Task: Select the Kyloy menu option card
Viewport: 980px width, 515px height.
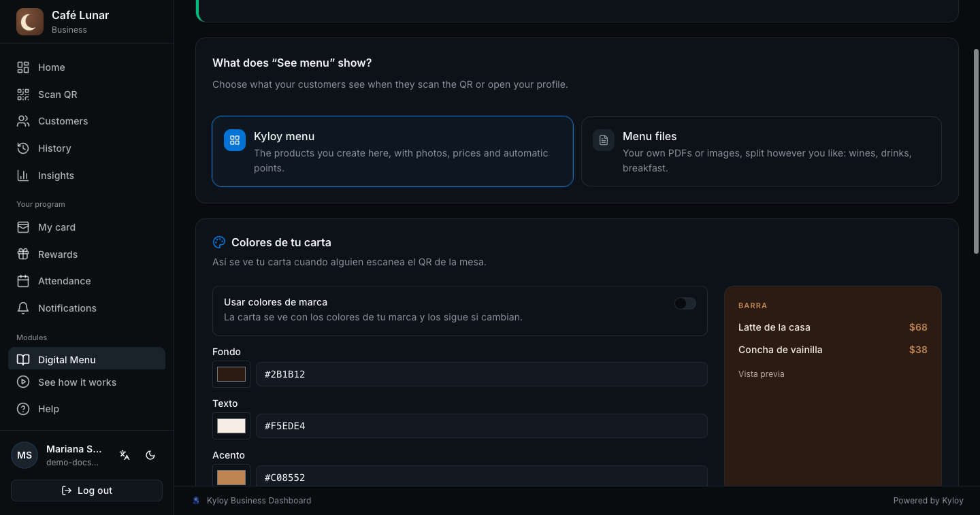Action: 393,151
